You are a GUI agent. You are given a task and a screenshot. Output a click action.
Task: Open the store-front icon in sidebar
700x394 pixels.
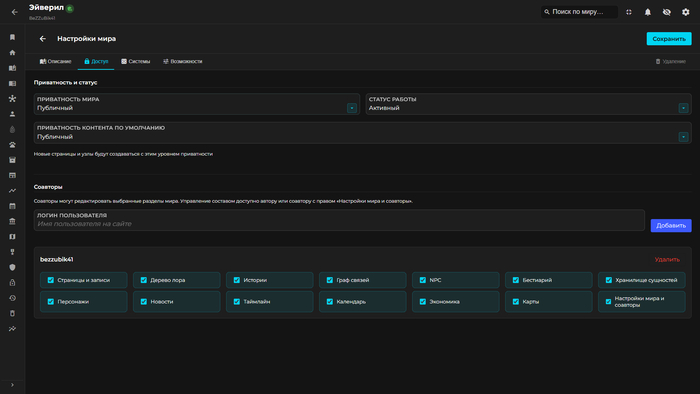(x=12, y=160)
